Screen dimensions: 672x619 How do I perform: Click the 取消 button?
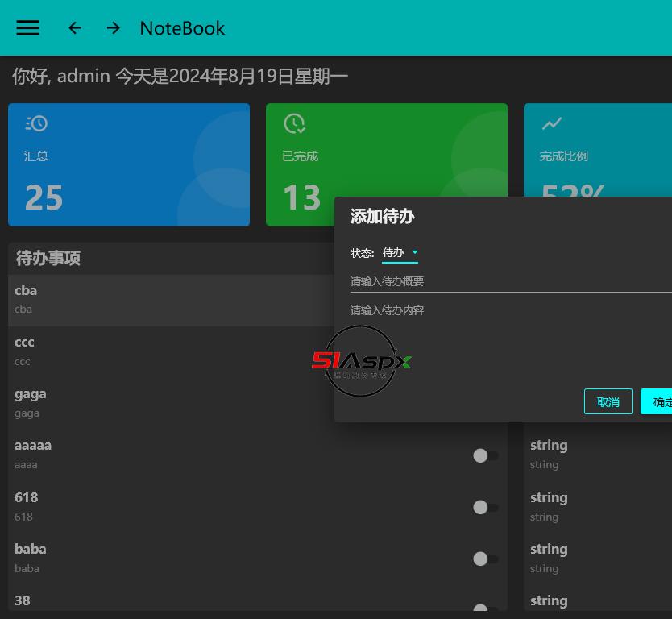tap(608, 401)
